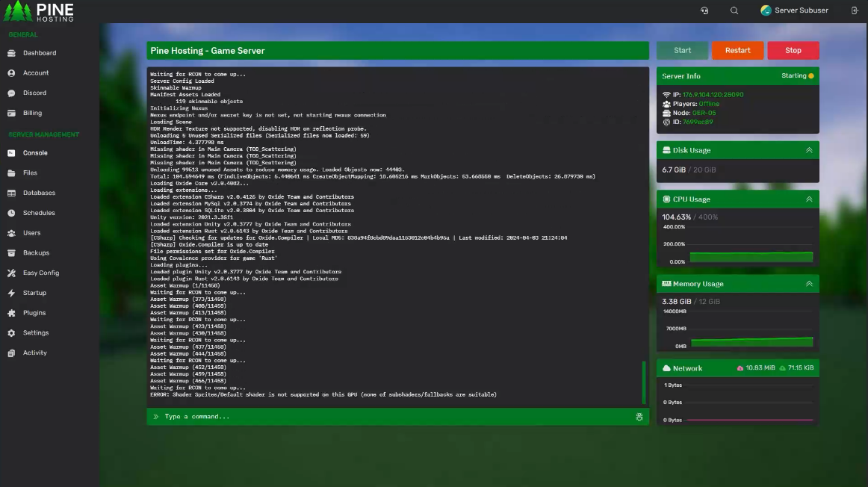Screen dimensions: 868x487
Task: Open the Startup menu item
Action: click(x=34, y=293)
